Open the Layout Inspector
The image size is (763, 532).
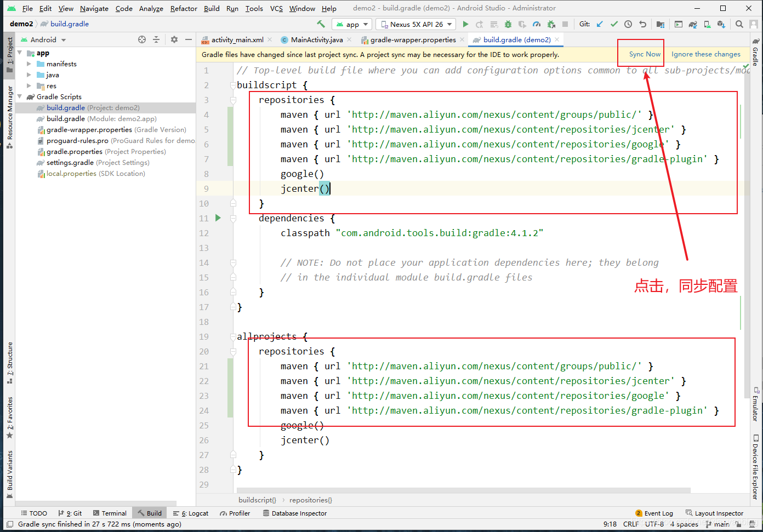[714, 513]
